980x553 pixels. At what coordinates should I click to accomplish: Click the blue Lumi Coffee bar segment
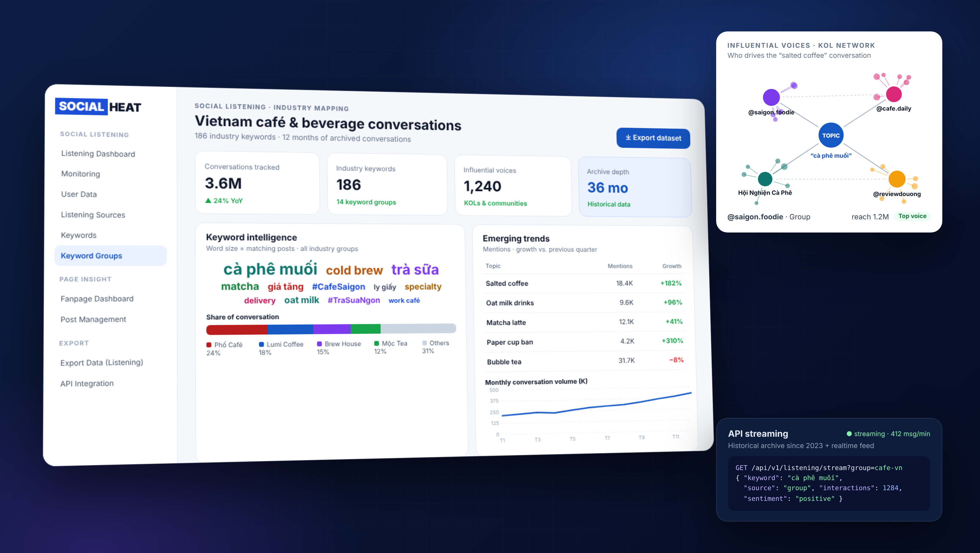pos(290,329)
